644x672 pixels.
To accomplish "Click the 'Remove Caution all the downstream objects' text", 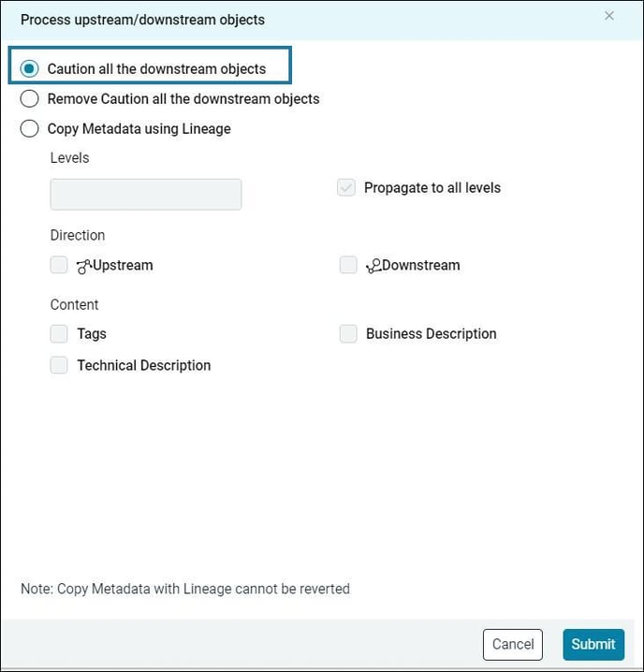I will tap(183, 98).
